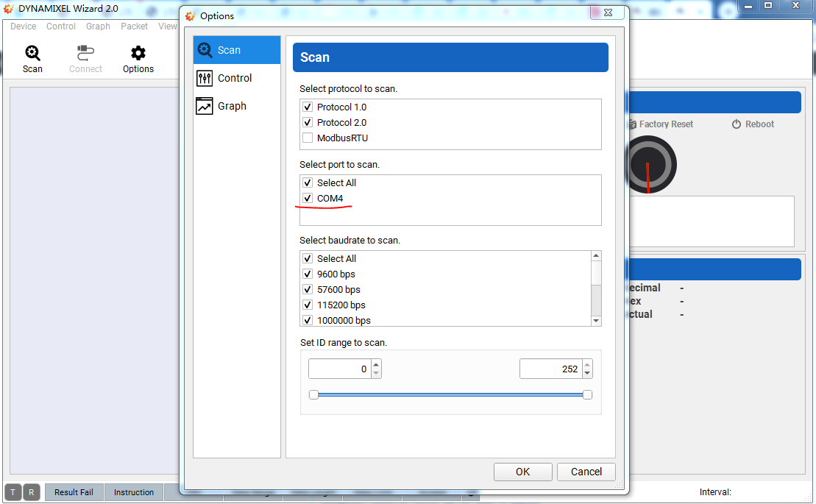The height and width of the screenshot is (504, 816).
Task: Uncheck the 57600 bps baudrate
Action: pos(308,290)
